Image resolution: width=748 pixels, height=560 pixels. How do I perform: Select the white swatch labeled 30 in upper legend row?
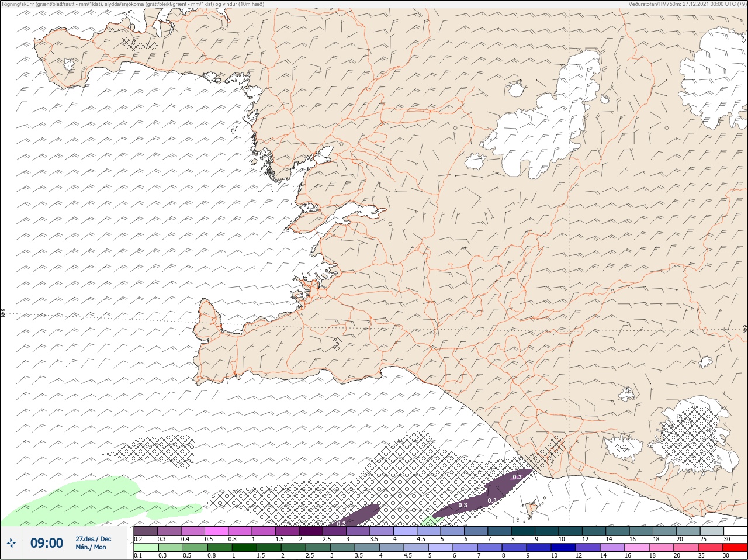click(x=735, y=531)
